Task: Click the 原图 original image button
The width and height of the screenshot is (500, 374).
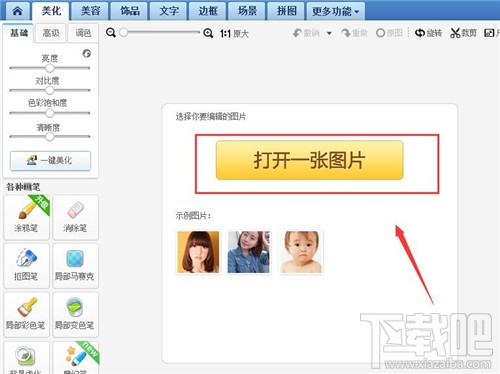Action: click(389, 33)
